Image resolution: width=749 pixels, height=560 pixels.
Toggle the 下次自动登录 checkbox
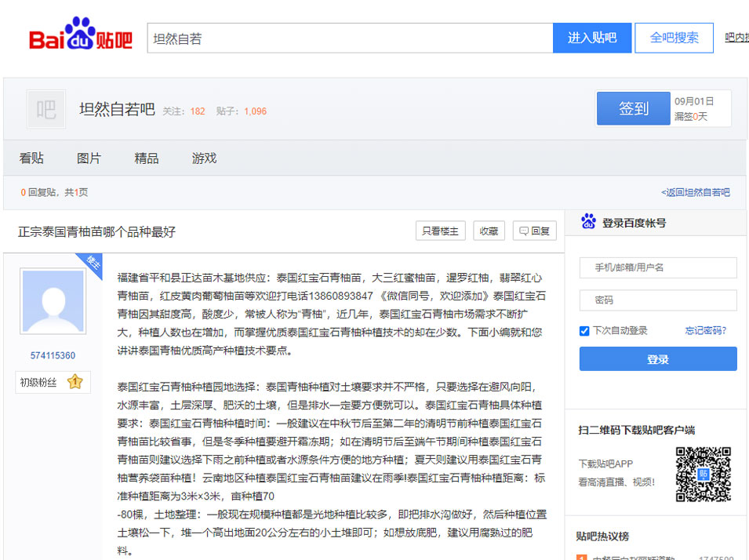coord(584,331)
